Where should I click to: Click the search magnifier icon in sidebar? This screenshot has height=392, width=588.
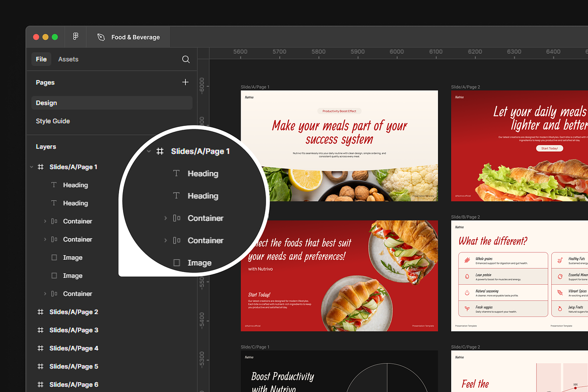(186, 59)
